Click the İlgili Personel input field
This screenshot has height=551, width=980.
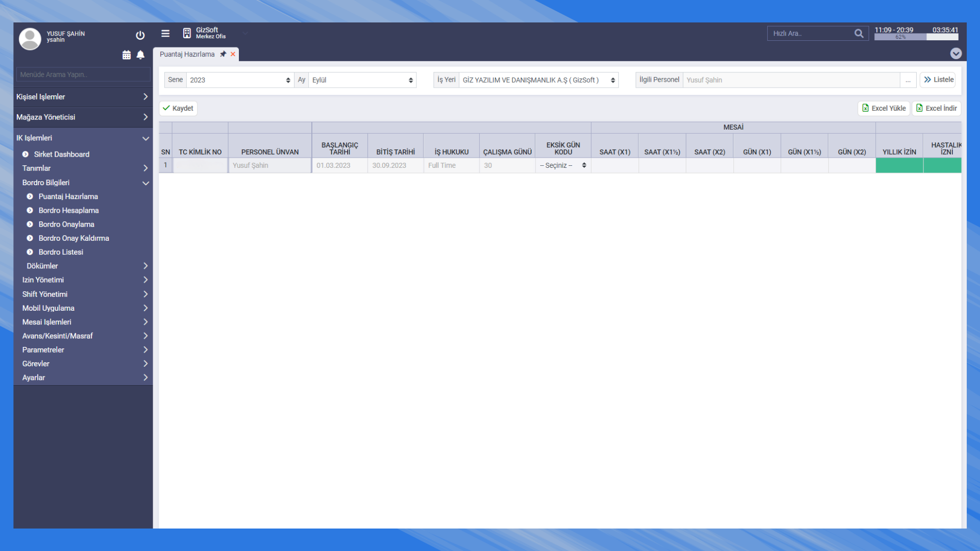(x=791, y=80)
